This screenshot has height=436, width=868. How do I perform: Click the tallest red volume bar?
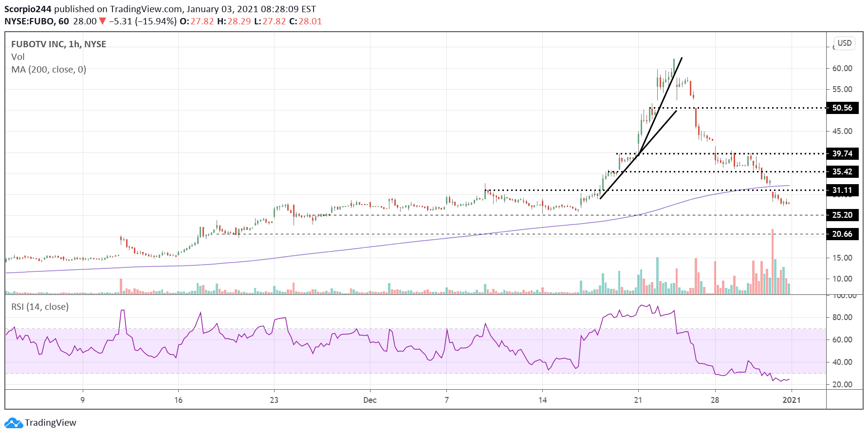point(773,262)
